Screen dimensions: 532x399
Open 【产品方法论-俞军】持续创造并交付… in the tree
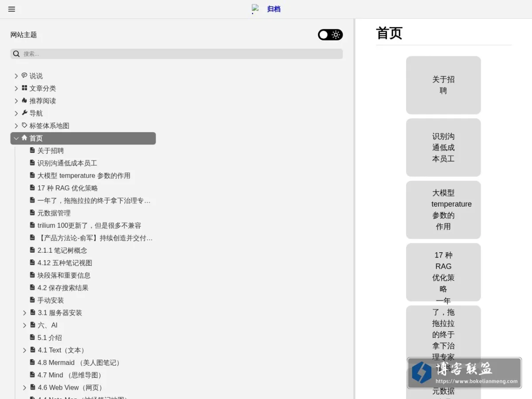coord(95,238)
